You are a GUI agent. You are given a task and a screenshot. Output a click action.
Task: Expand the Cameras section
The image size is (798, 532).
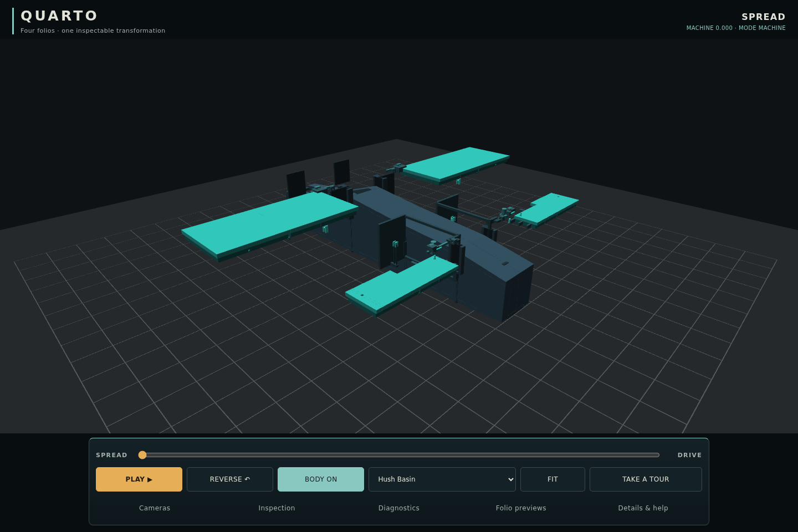pyautogui.click(x=155, y=508)
